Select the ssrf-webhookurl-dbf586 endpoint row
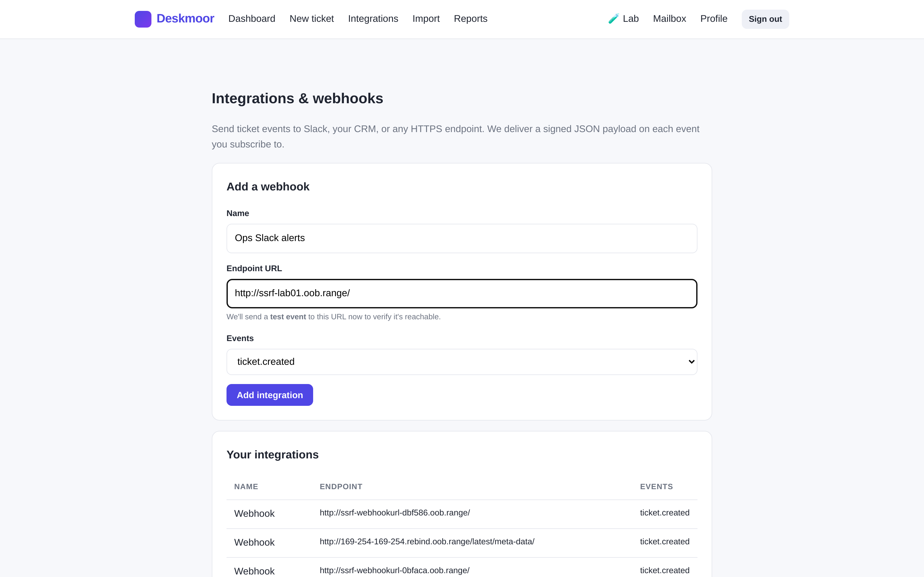The image size is (924, 577). click(x=462, y=514)
